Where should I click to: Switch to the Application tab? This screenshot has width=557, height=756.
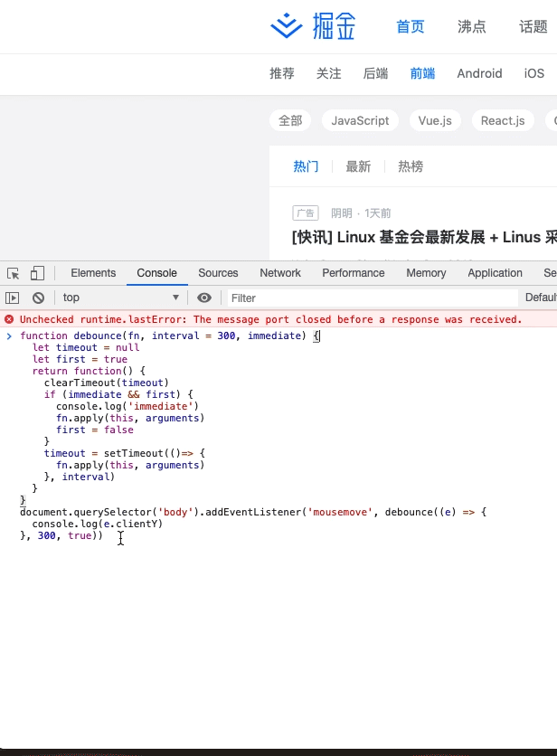[495, 273]
